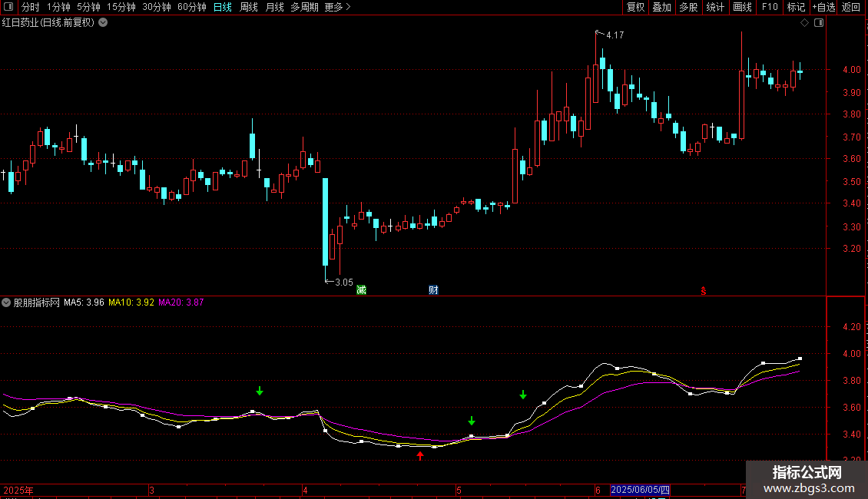Image resolution: width=868 pixels, height=499 pixels.
Task: Expand the 更多 periods menu
Action: tap(338, 7)
